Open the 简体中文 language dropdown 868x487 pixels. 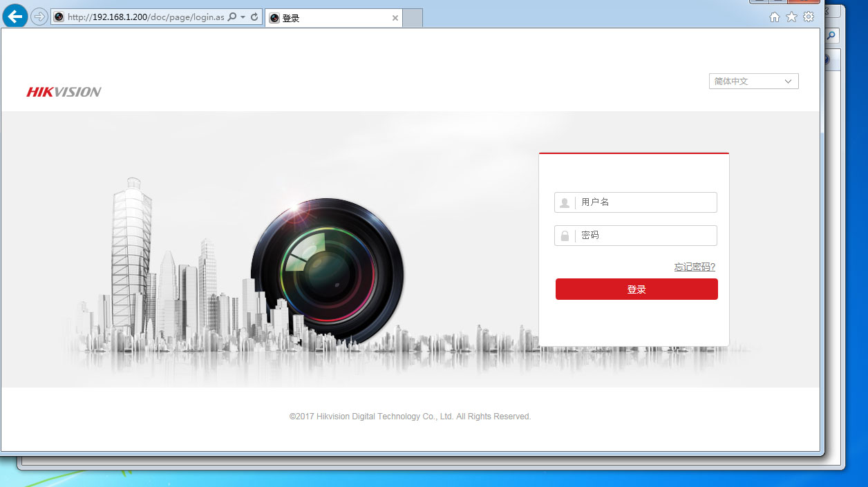click(753, 81)
